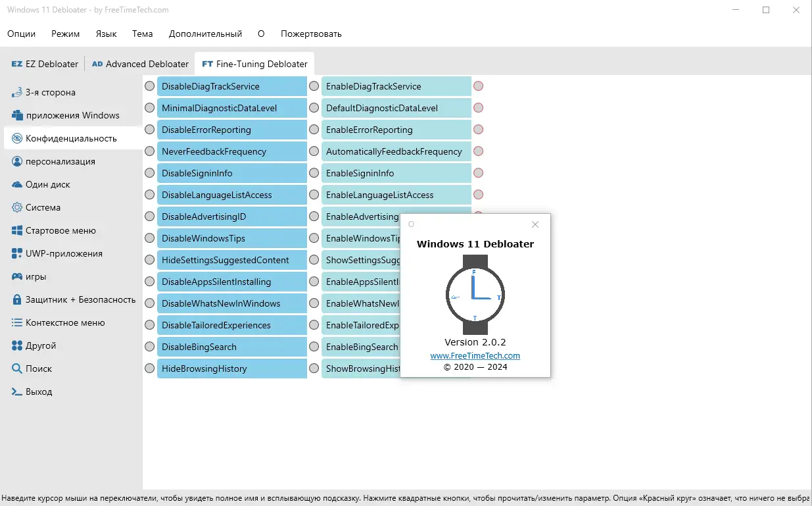Screen dimensions: 812x506
Task: Open the UWP-приложения icon
Action: 17,253
